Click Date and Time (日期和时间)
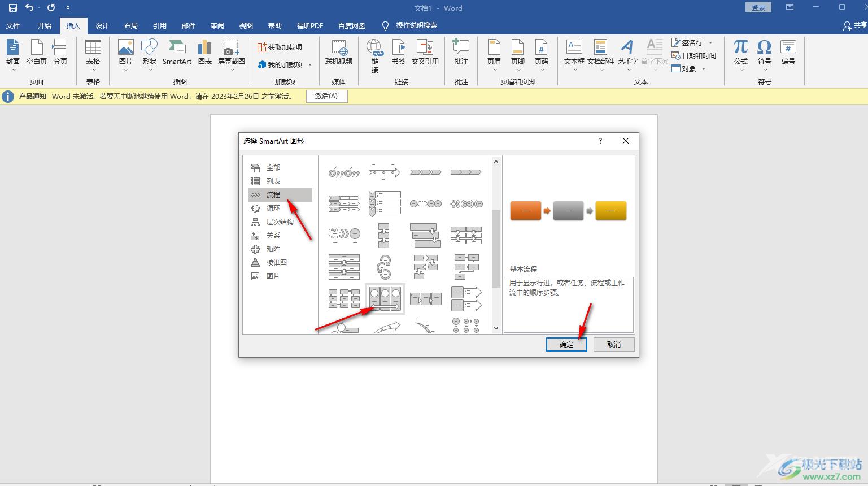 pyautogui.click(x=693, y=55)
